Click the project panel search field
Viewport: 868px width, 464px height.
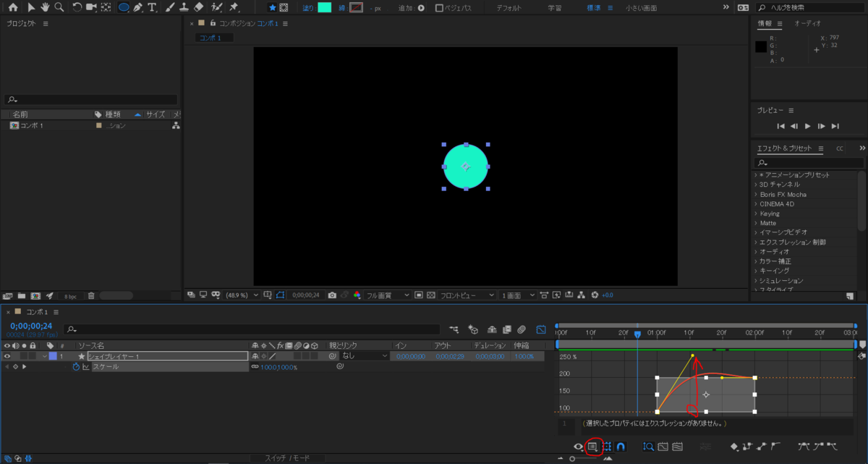point(91,100)
